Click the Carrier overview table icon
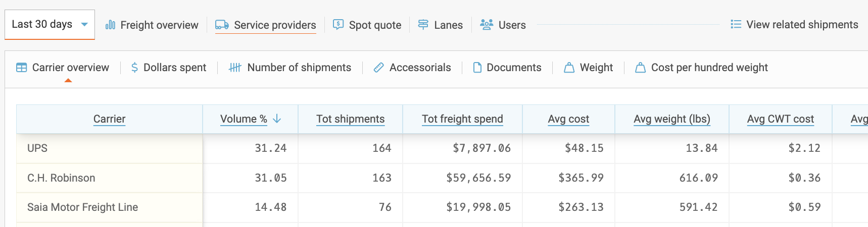 [22, 68]
